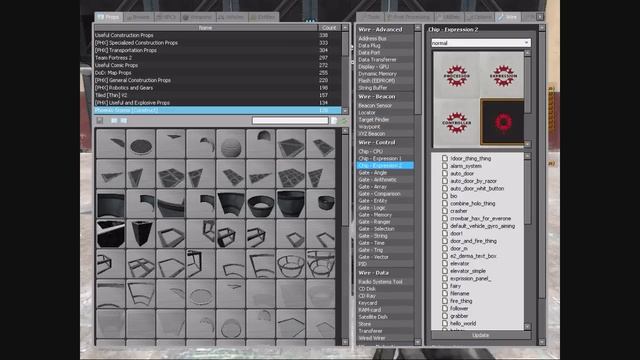
Task: Click the file icon beside door1
Action: pos(445,233)
